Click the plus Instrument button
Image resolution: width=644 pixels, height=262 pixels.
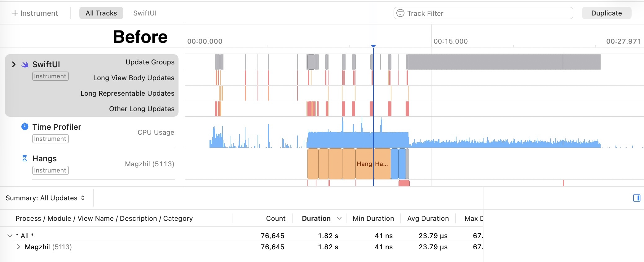(x=35, y=13)
